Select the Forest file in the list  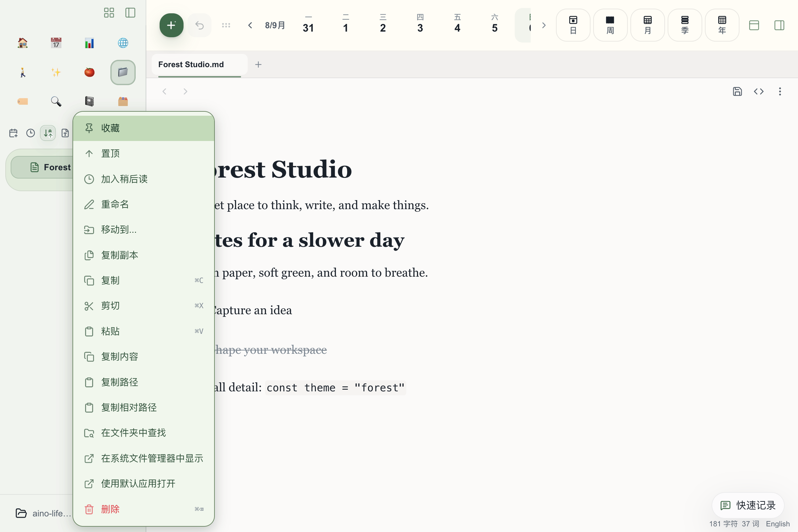tap(42, 167)
